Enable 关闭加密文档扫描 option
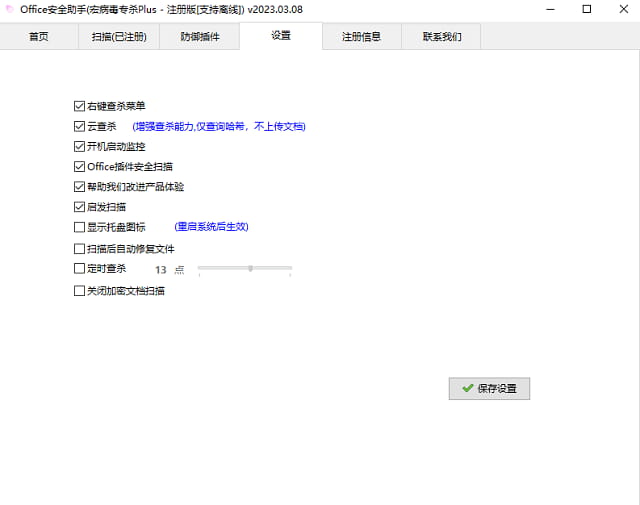Screen dimensions: 640x505 tap(80, 292)
